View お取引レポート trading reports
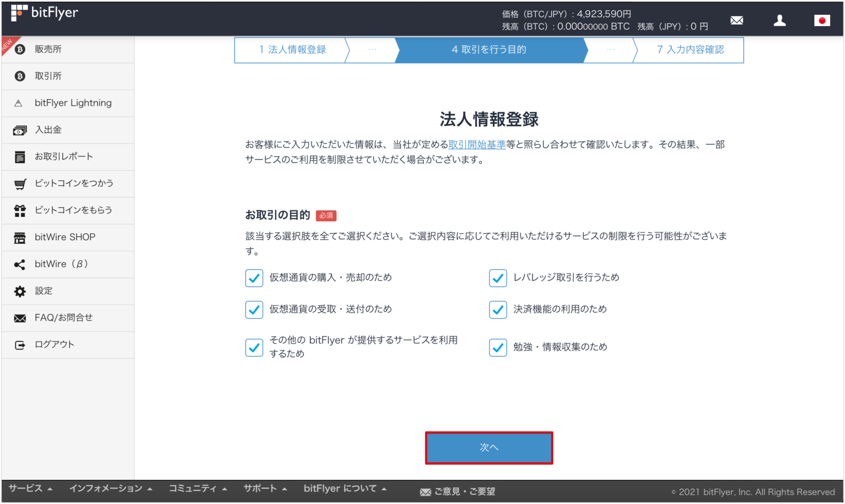 click(x=63, y=157)
